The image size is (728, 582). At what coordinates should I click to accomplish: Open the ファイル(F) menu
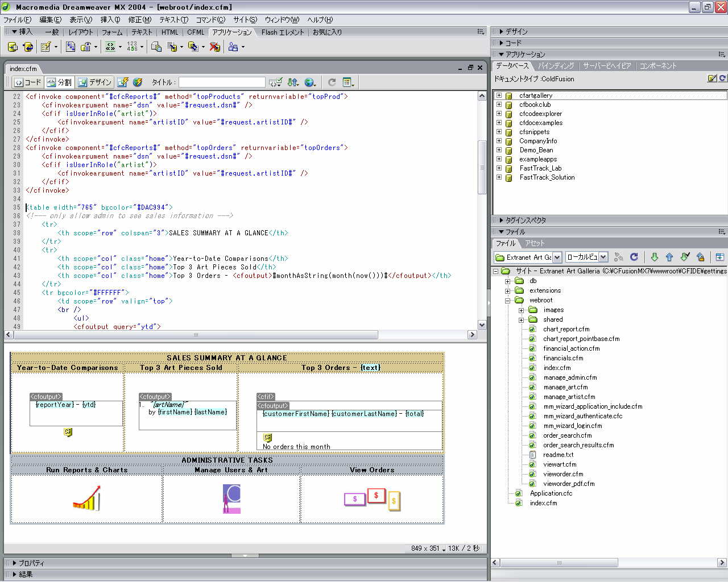[18, 19]
